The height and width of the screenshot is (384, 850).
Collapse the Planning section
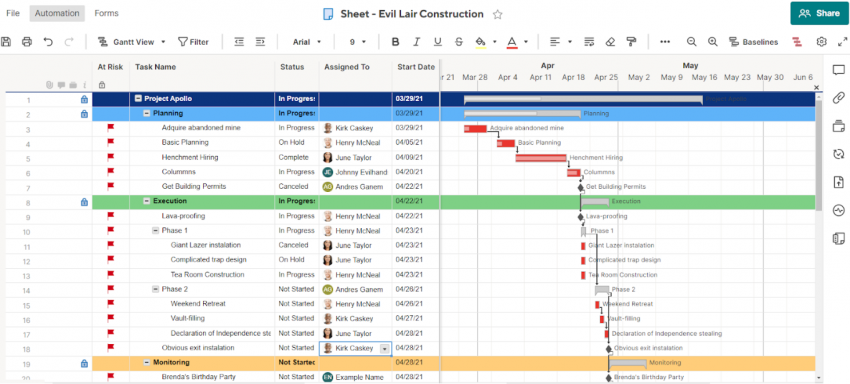(x=147, y=113)
